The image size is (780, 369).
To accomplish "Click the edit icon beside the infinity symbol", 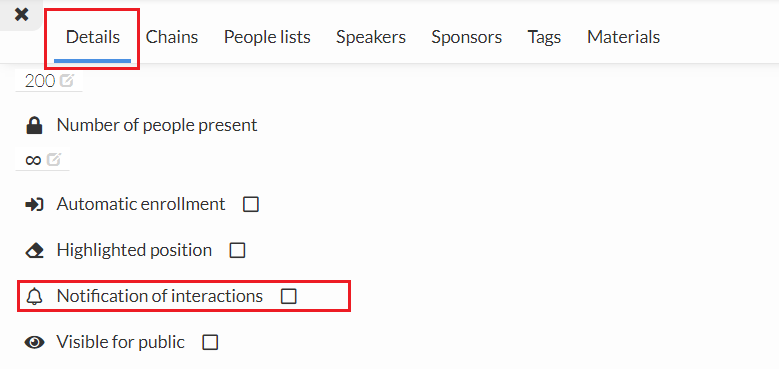I will [x=54, y=160].
